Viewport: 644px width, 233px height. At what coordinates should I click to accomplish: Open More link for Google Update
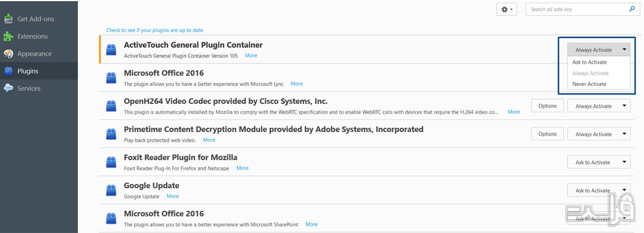(x=173, y=196)
